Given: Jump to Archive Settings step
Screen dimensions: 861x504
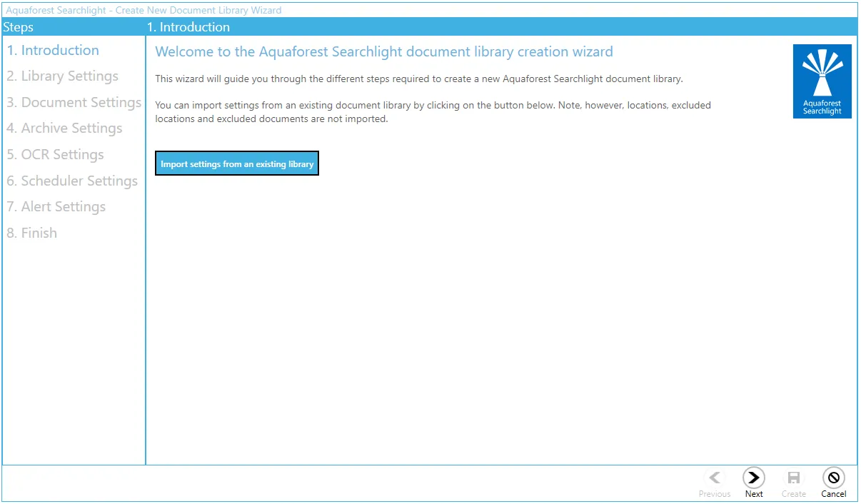Looking at the screenshot, I should (x=65, y=128).
